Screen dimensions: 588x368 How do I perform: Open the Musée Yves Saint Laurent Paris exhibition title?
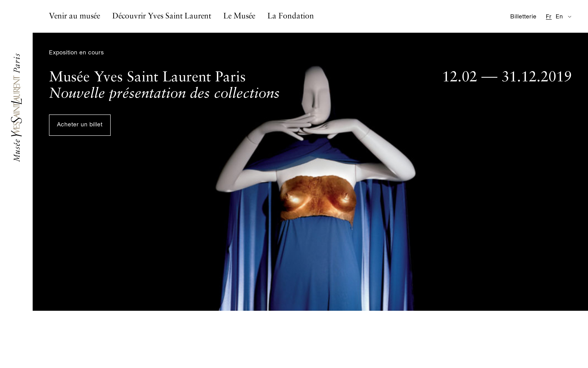pos(147,77)
